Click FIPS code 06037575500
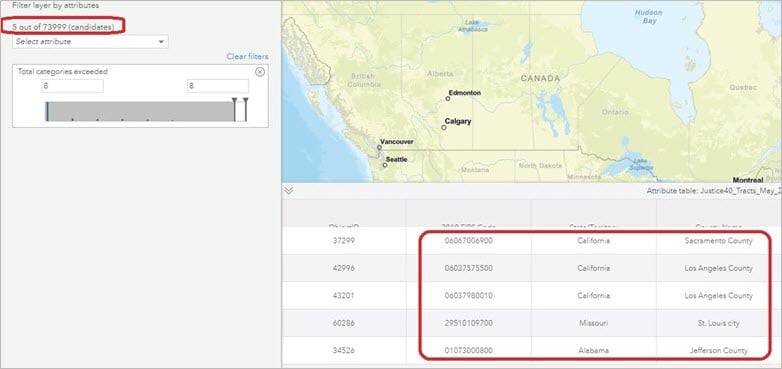Image resolution: width=782 pixels, height=369 pixels. (469, 268)
